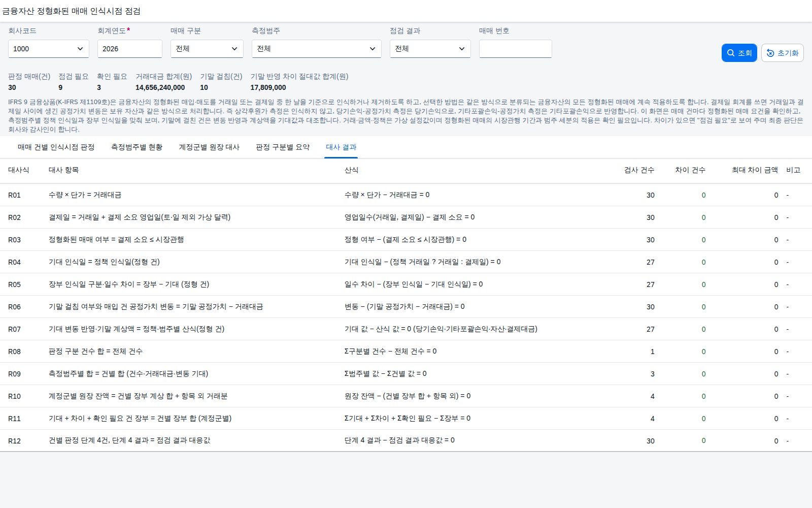Click the R05 formula 일수 차이 cell

pyautogui.click(x=414, y=284)
